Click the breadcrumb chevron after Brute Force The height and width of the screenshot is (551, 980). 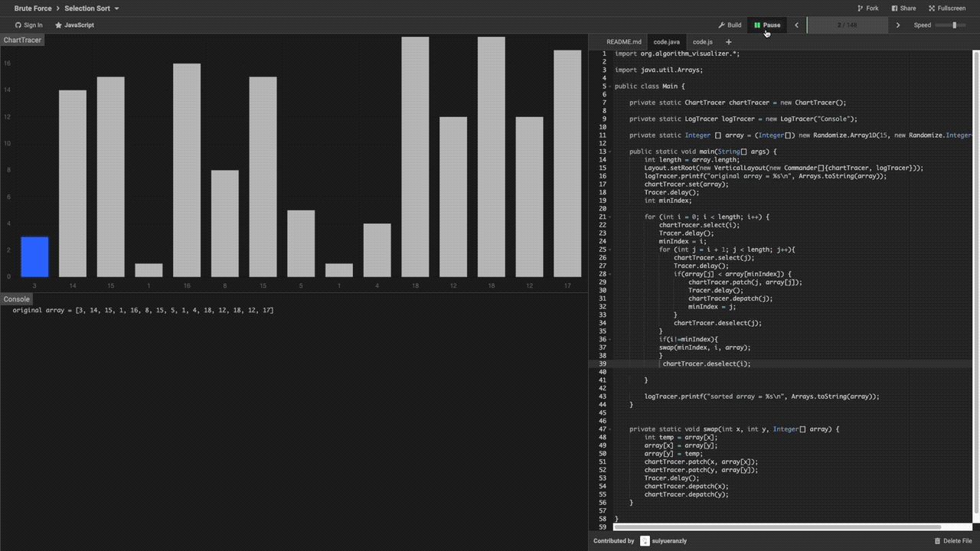pos(57,8)
